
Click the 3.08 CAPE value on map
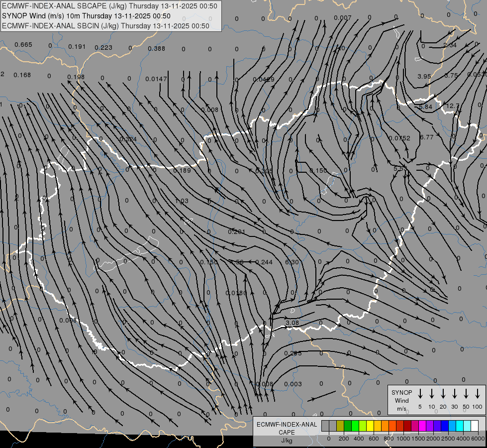(292, 323)
